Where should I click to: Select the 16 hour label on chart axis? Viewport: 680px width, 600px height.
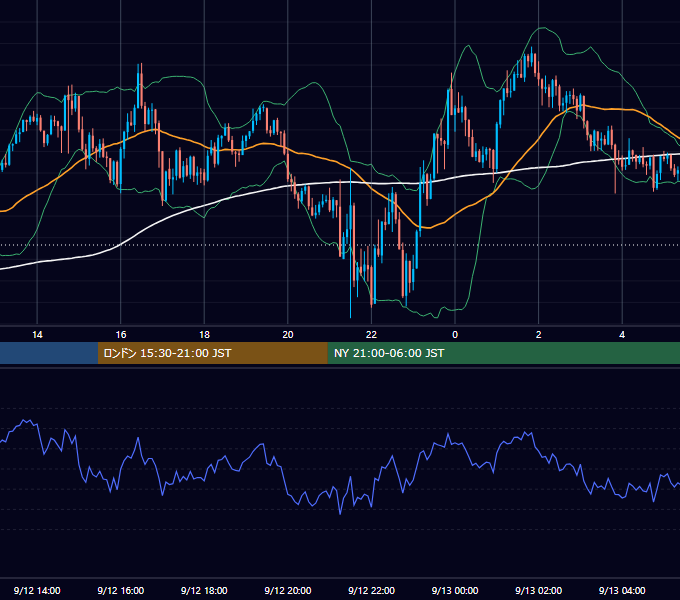121,335
